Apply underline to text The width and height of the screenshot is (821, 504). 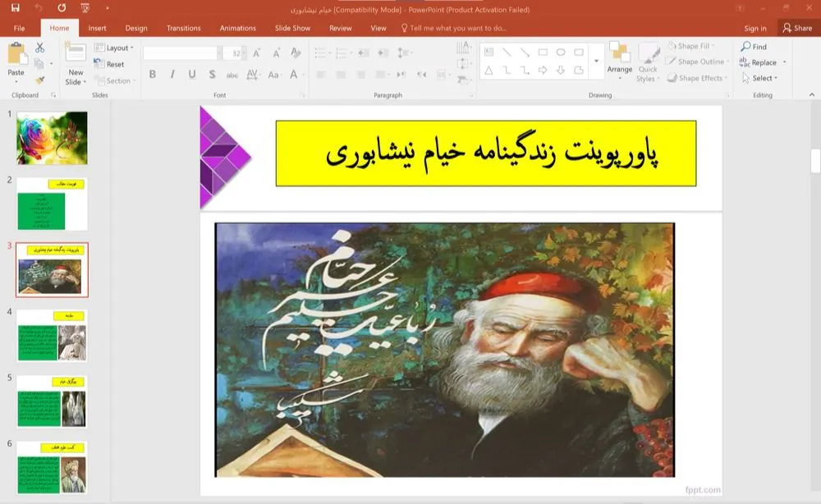coord(191,74)
